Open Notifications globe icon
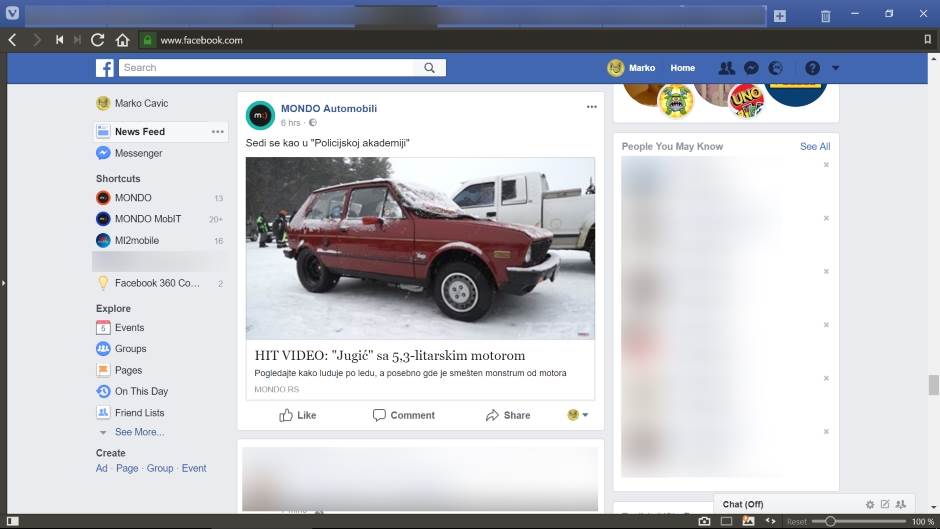The width and height of the screenshot is (940, 529). [776, 68]
